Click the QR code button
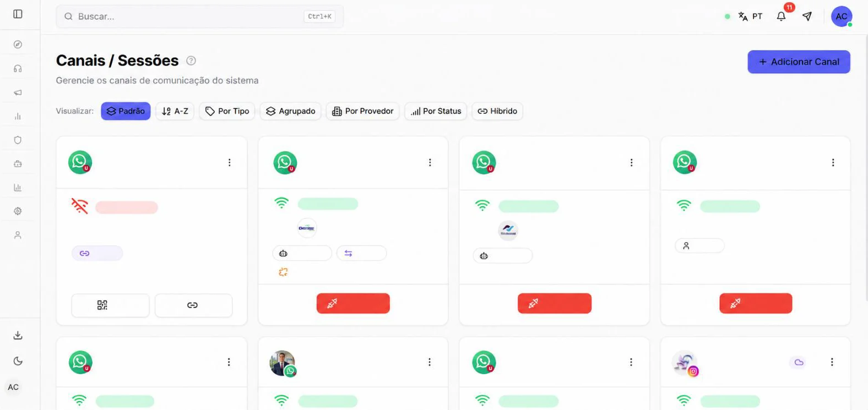 (110, 305)
